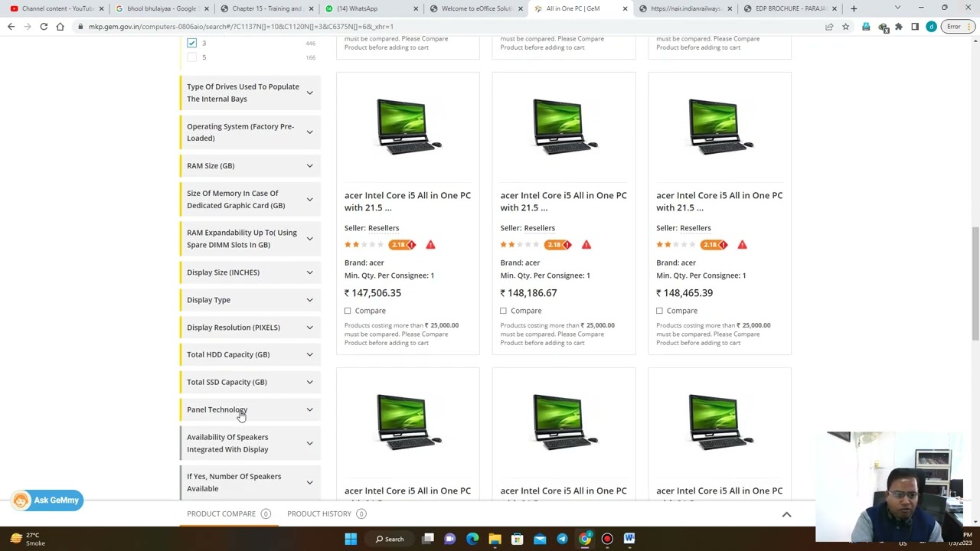Expand Total SSD Capacity (GB) filter
The image size is (980, 551).
pyautogui.click(x=250, y=382)
